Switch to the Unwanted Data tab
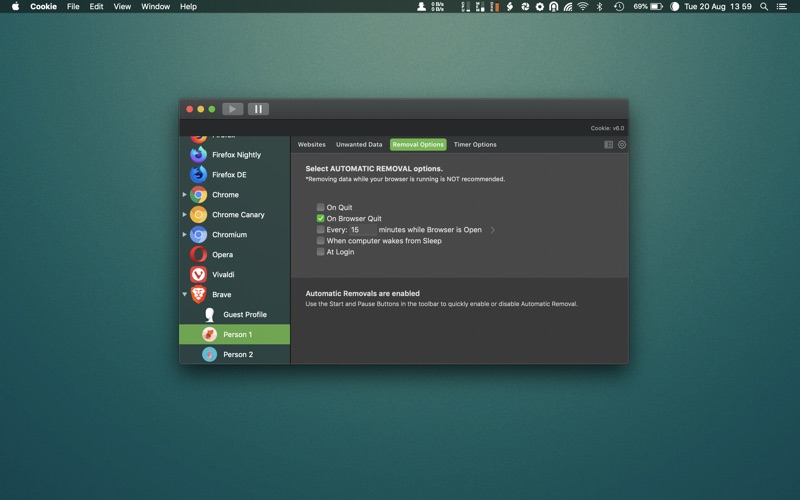 click(x=359, y=145)
